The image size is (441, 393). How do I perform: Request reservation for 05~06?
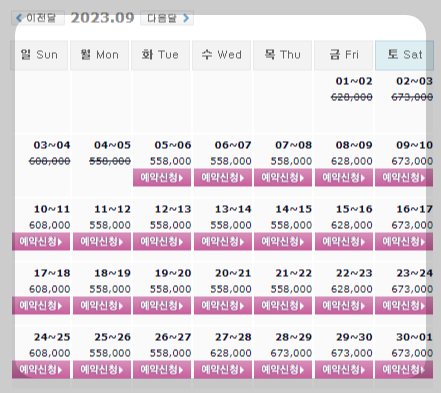162,177
